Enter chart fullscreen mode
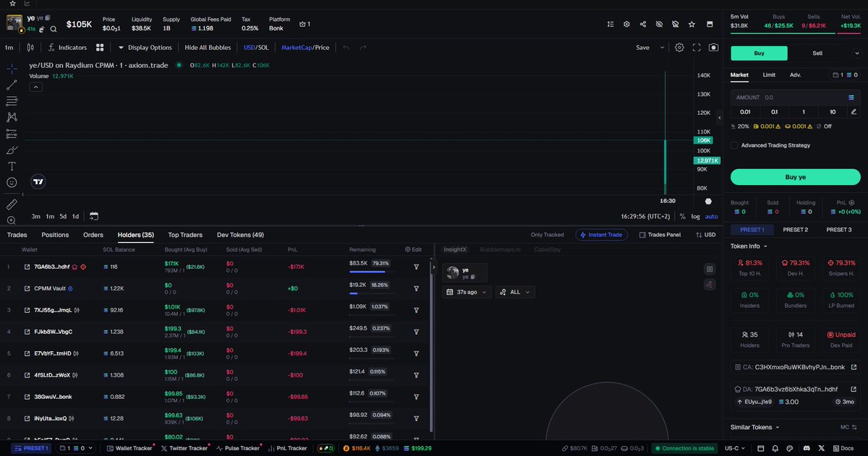This screenshot has height=456, width=868. [697, 48]
